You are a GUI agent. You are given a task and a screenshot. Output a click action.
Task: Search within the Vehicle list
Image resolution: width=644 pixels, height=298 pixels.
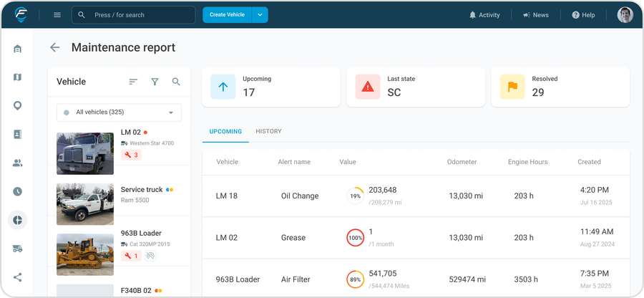point(176,82)
